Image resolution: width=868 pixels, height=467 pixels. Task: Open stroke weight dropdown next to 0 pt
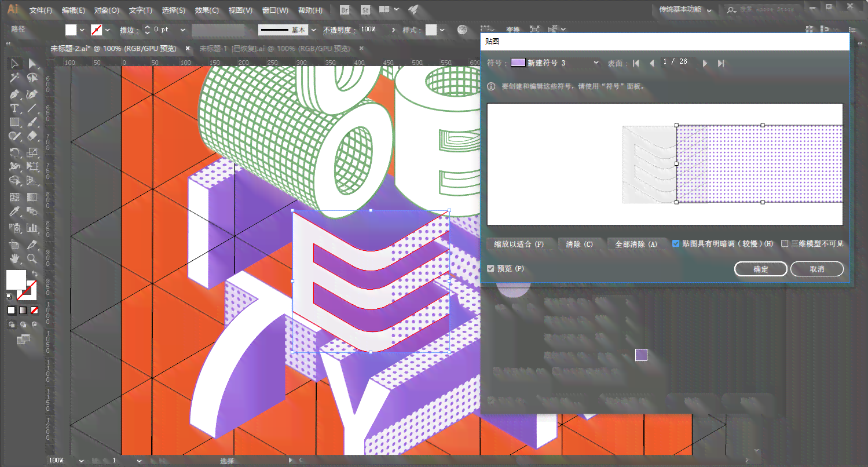pos(183,30)
